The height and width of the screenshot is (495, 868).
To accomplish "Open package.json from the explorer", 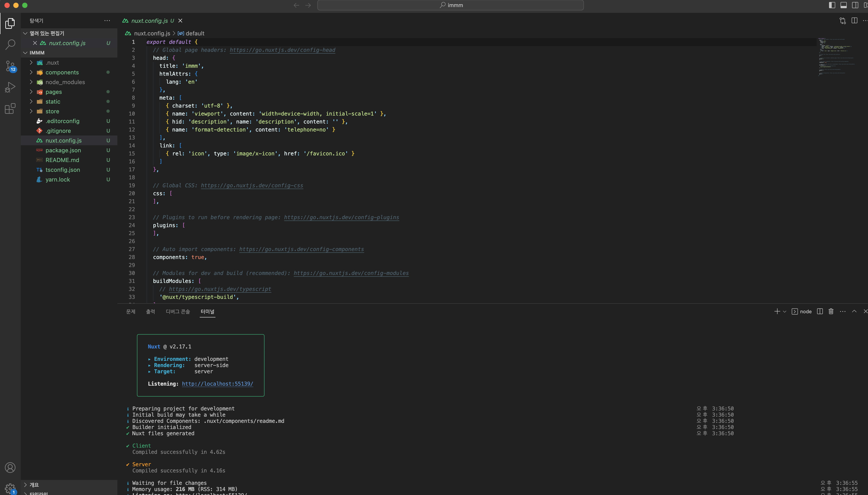I will [x=63, y=150].
